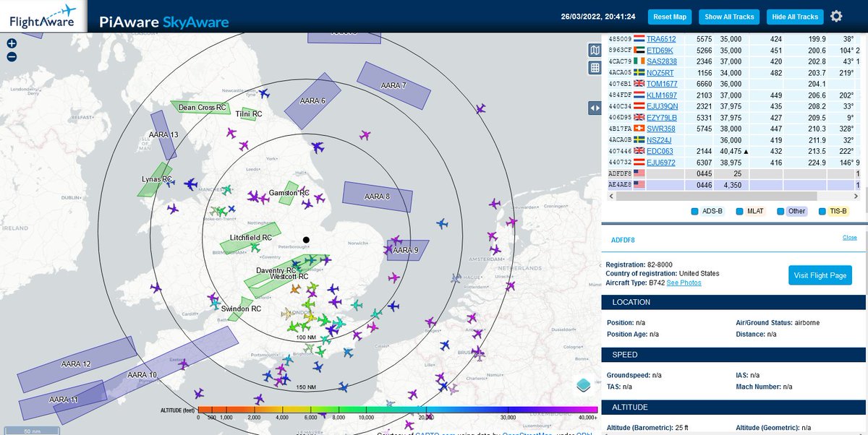
Task: Open flight NOZ5RT link
Action: pyautogui.click(x=660, y=73)
